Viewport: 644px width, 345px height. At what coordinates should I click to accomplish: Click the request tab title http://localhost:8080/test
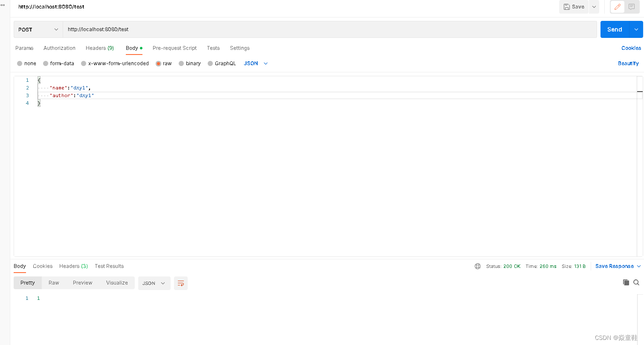click(51, 7)
